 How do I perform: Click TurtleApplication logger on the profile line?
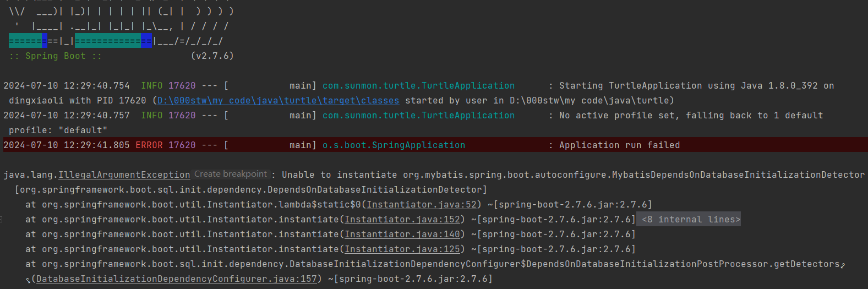pos(418,116)
